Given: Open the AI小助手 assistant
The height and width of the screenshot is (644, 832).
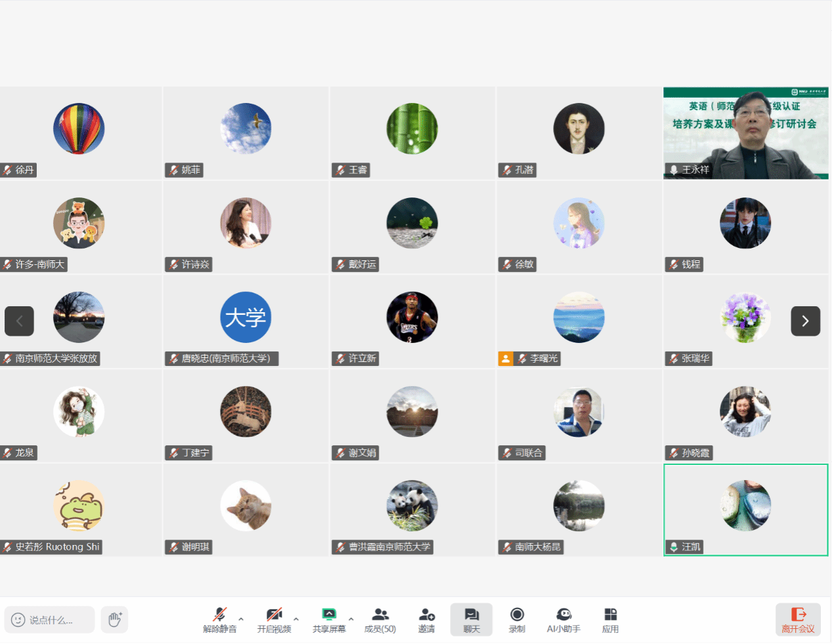Looking at the screenshot, I should pos(563,620).
